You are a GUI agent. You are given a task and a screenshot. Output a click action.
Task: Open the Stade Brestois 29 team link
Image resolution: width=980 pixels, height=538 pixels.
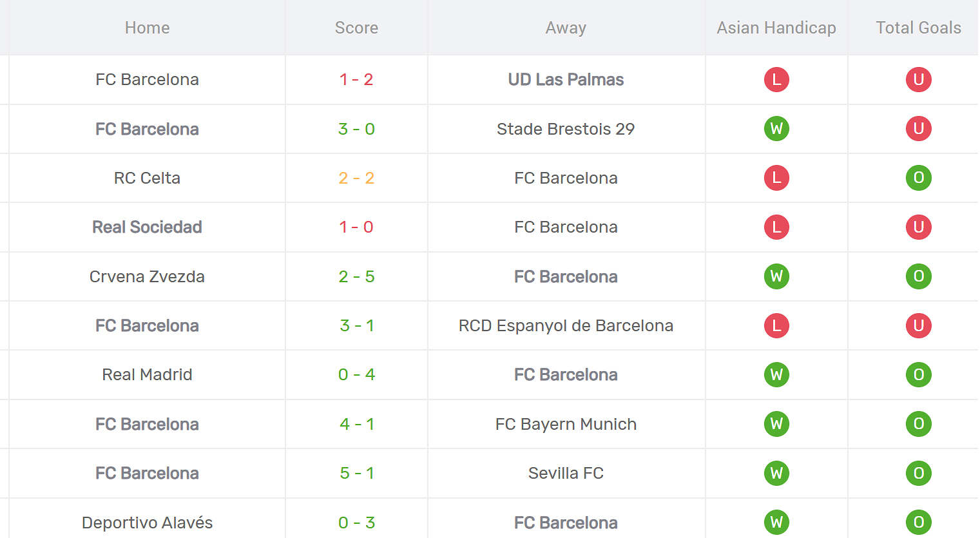(566, 129)
